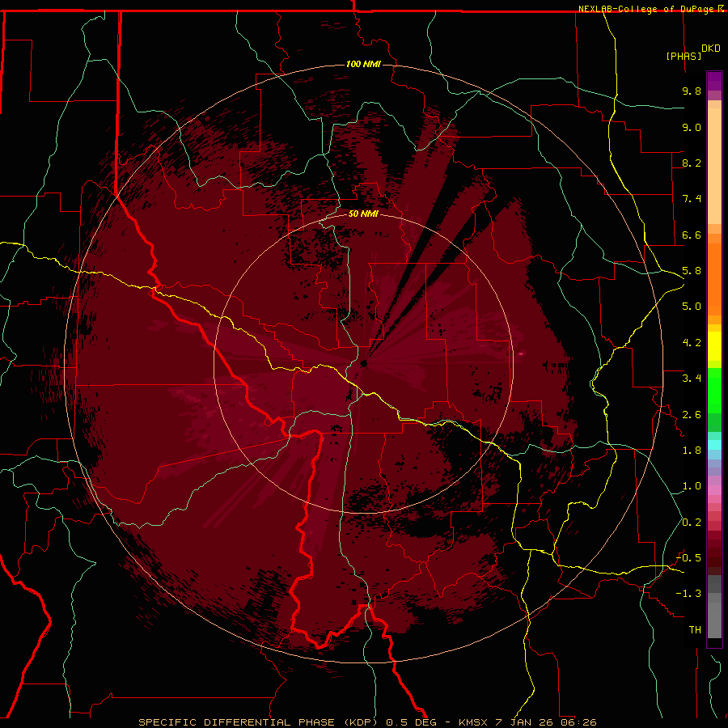The image size is (728, 728).
Task: Click the 1.0 scale value
Action: (x=692, y=486)
